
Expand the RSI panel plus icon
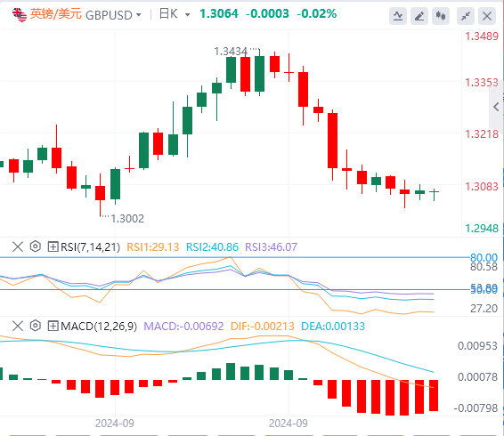[53, 246]
